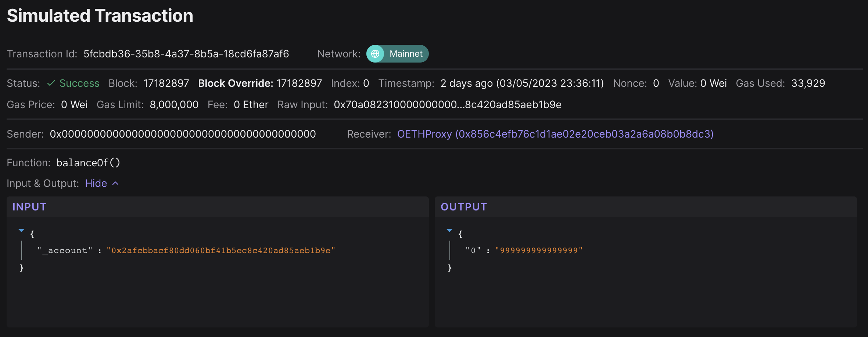
Task: Click the Success status text
Action: 79,83
